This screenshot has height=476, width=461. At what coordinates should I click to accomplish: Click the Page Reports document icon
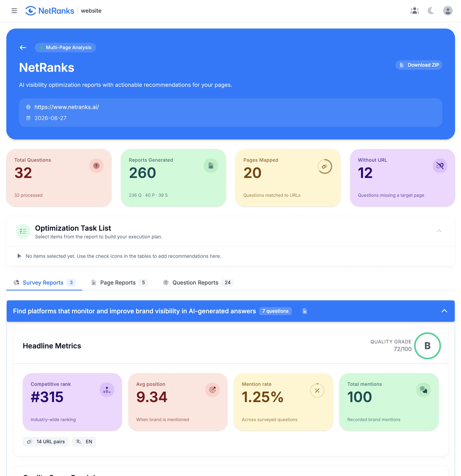tap(93, 282)
